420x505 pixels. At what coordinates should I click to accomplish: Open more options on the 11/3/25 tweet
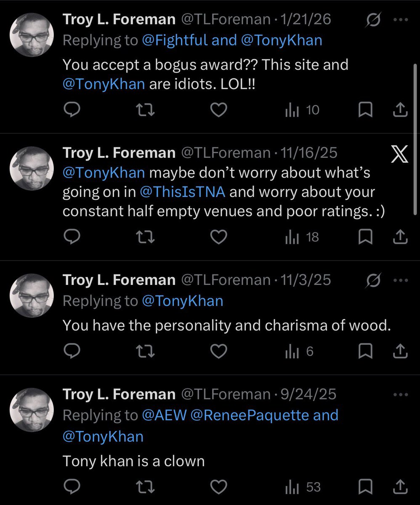coord(400,279)
